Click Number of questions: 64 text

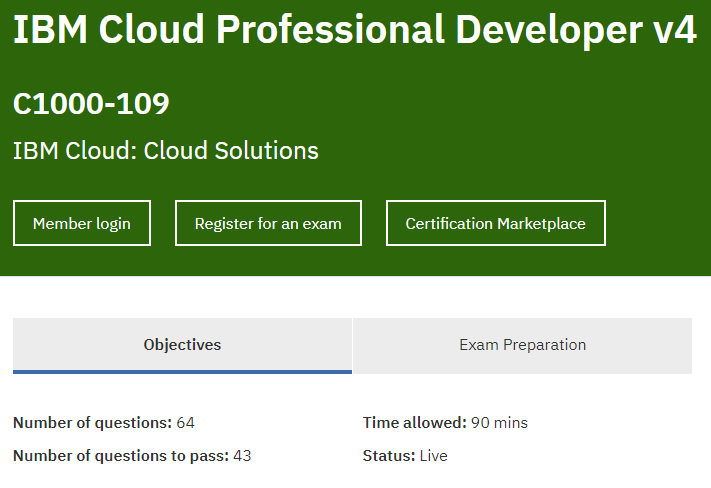pyautogui.click(x=104, y=423)
